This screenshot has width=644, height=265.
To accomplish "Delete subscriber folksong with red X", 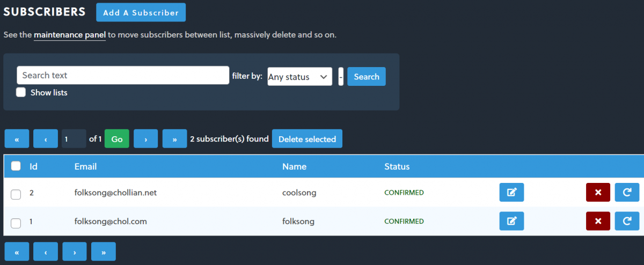I will (x=598, y=221).
